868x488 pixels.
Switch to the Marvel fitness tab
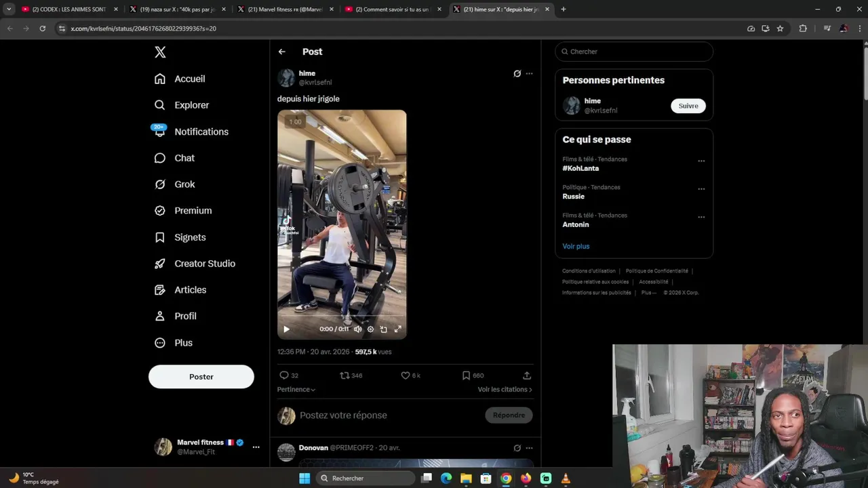pos(285,9)
